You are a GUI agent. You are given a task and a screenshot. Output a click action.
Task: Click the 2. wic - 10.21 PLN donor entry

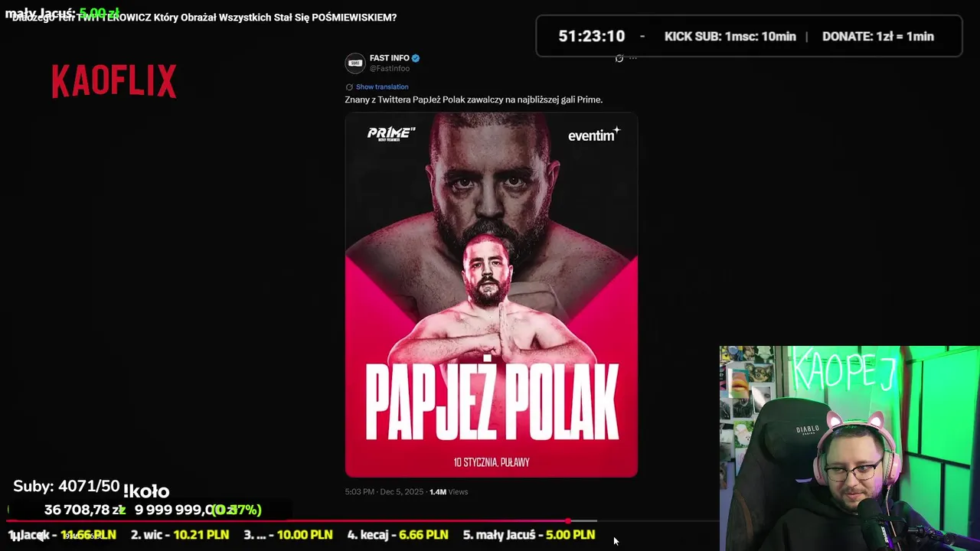(180, 535)
